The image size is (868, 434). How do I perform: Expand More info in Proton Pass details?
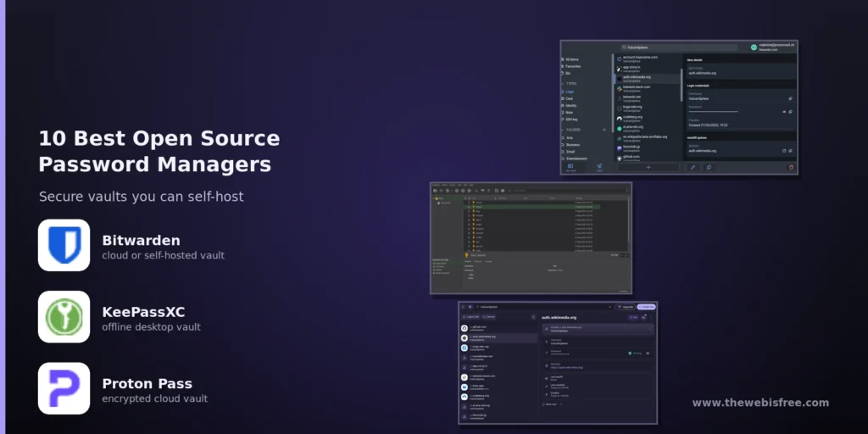click(553, 404)
